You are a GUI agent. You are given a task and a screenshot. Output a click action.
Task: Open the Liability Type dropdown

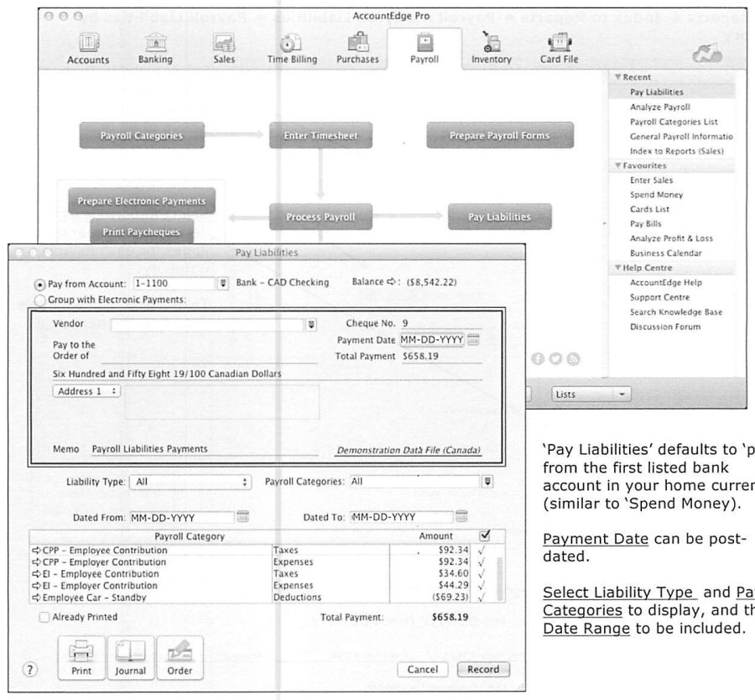tap(190, 482)
